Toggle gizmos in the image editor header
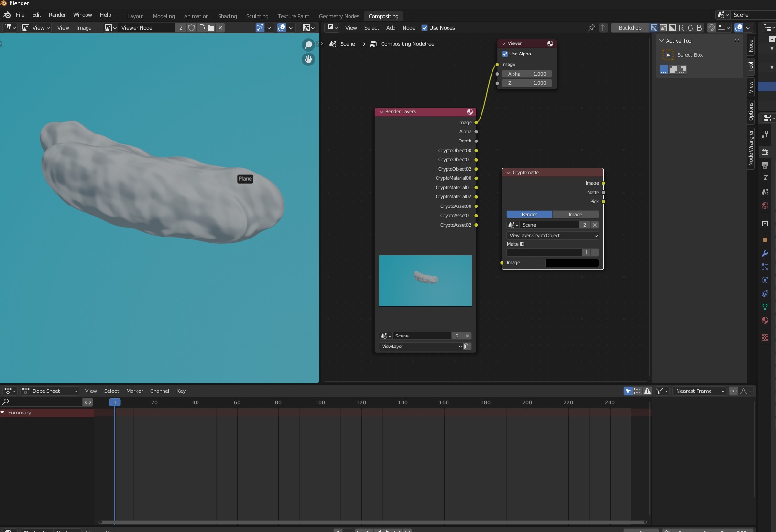776x532 pixels. [x=260, y=28]
